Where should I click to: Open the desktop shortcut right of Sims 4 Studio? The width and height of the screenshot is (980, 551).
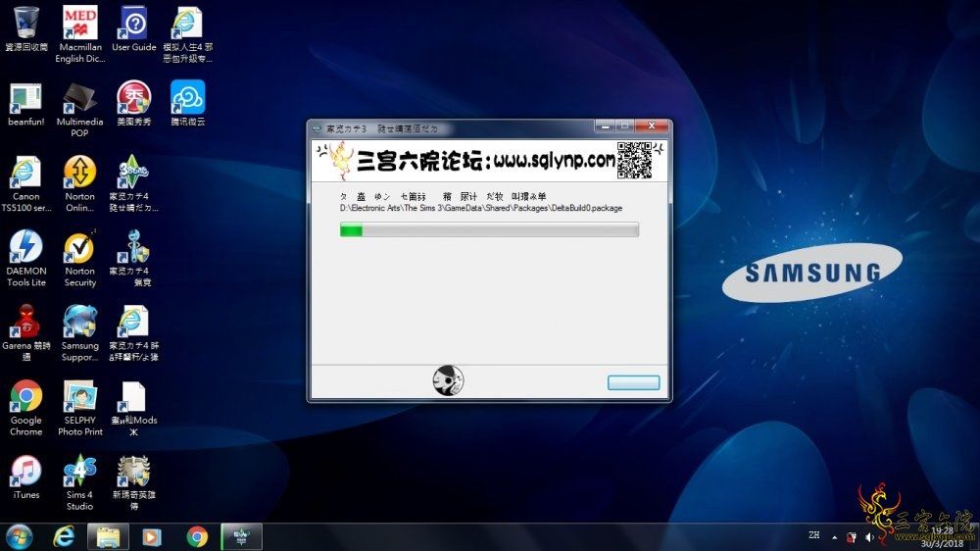(133, 482)
